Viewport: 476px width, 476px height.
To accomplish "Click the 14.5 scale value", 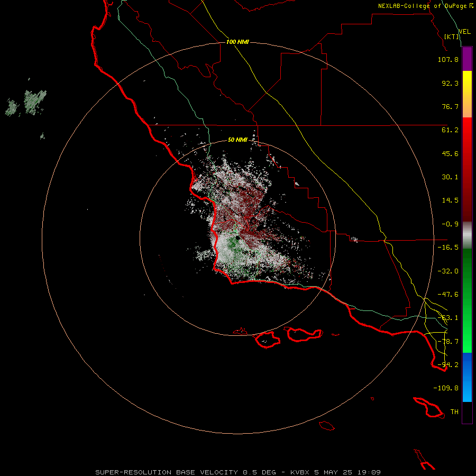I will click(450, 200).
